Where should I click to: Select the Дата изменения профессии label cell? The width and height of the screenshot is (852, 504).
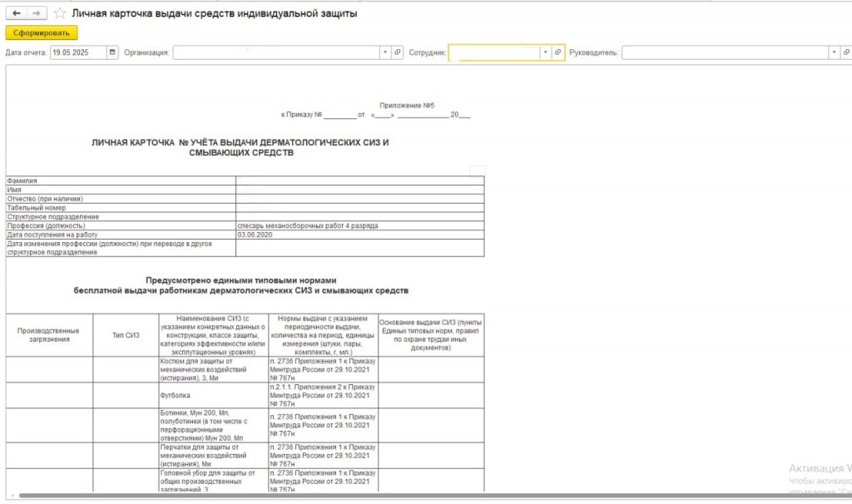pyautogui.click(x=121, y=248)
